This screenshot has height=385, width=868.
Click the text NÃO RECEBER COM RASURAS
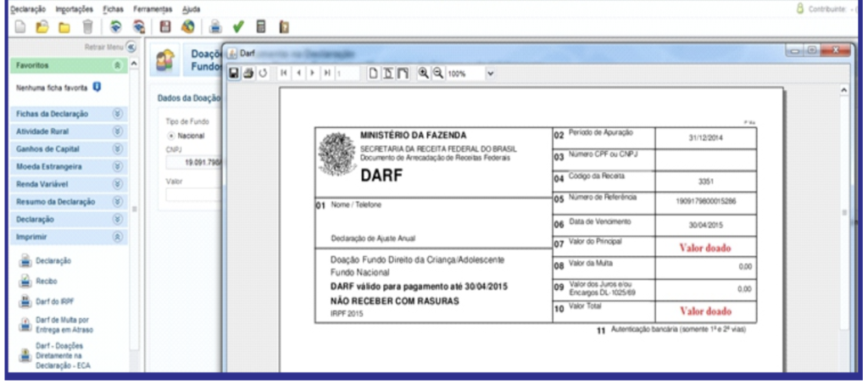pyautogui.click(x=395, y=301)
